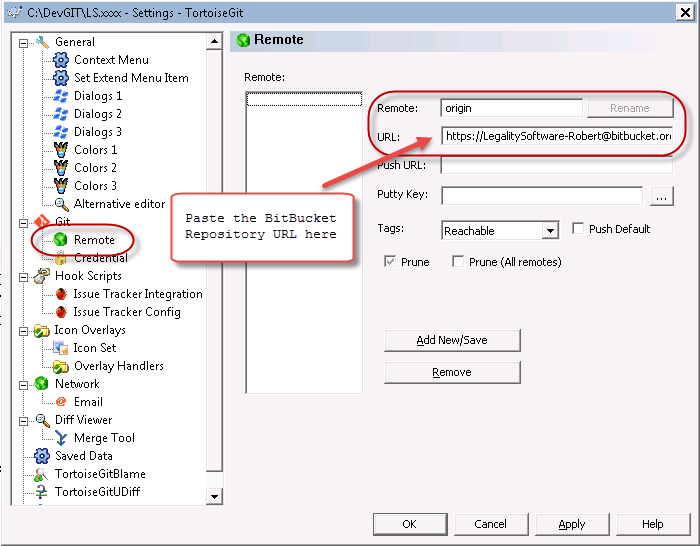Click the Remote globe icon in tree
700x546 pixels.
click(x=60, y=240)
